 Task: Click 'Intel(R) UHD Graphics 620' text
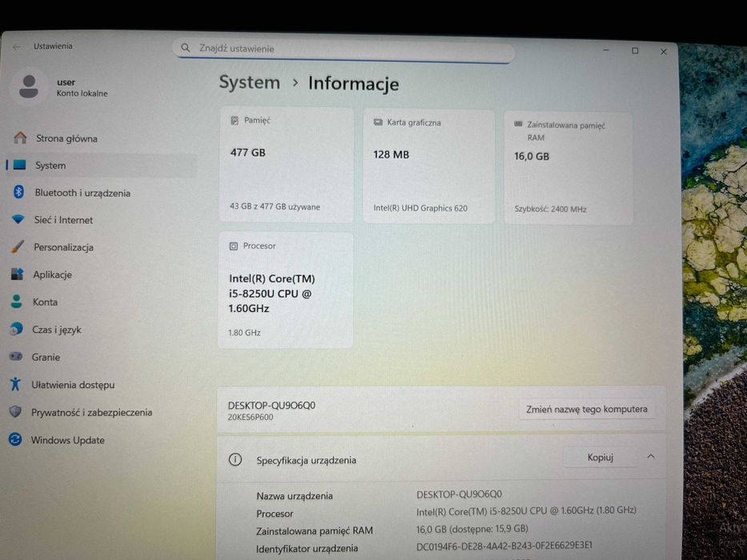pyautogui.click(x=420, y=208)
